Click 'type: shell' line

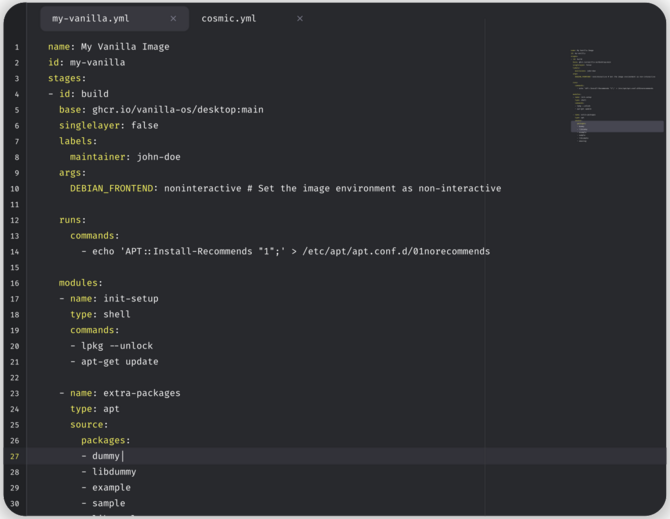click(100, 314)
